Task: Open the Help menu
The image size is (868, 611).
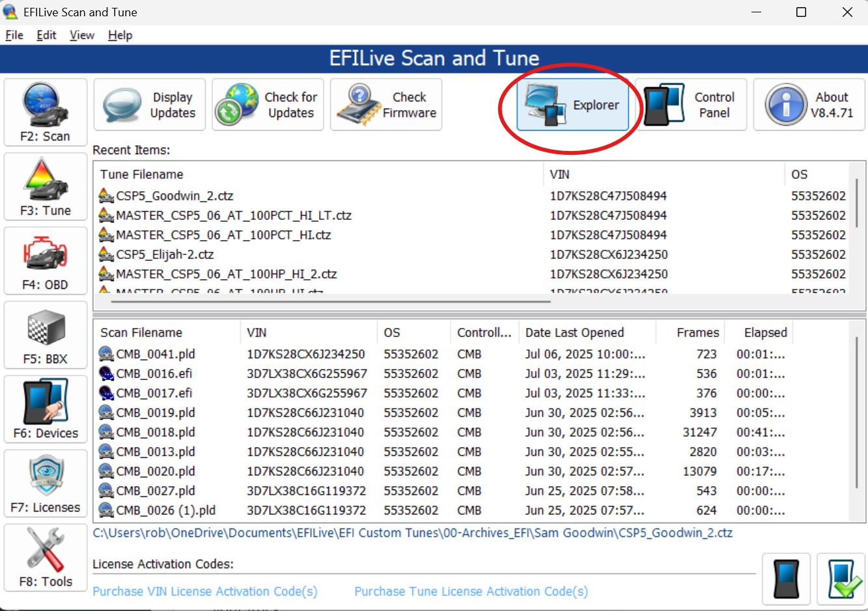Action: tap(120, 35)
